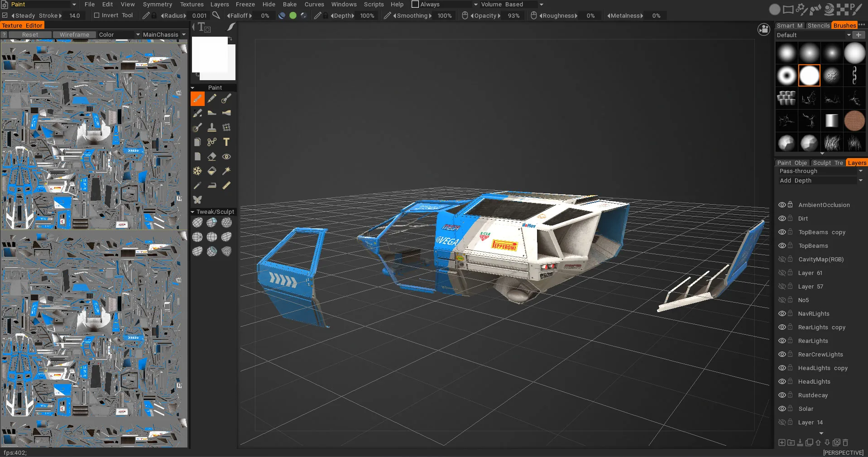Move the layer up with the arrow icon
This screenshot has height=457, width=868.
click(818, 443)
